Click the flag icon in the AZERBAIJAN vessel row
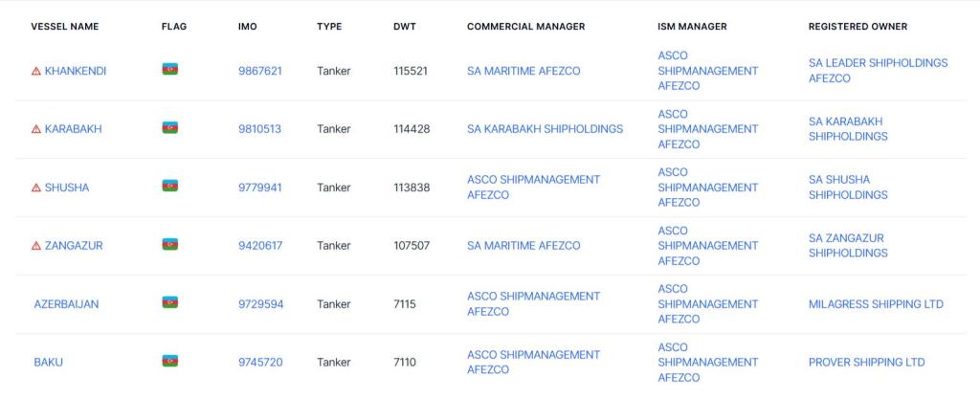 (169, 302)
